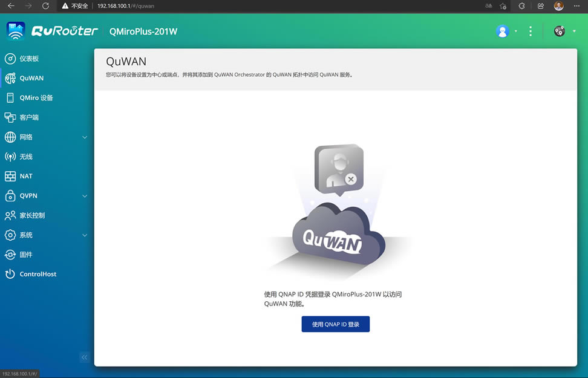
Task: Select the QVPN padlock icon
Action: [10, 196]
